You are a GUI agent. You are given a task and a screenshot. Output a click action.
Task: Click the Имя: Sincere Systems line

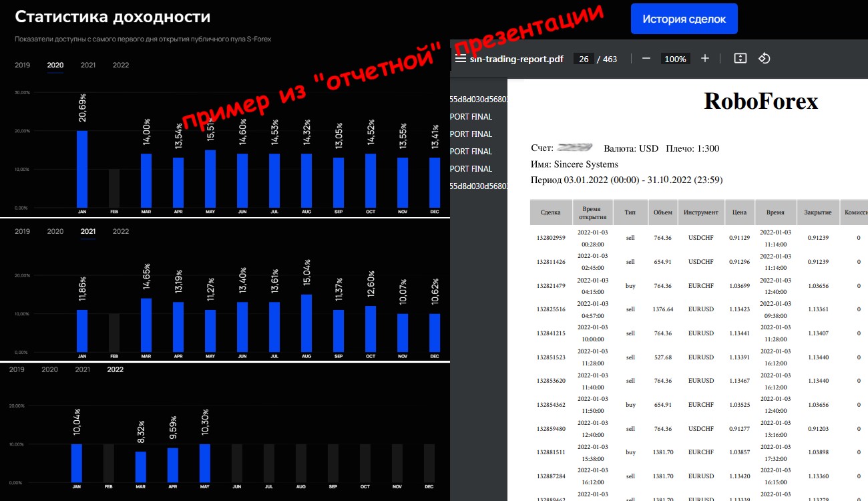pyautogui.click(x=574, y=164)
